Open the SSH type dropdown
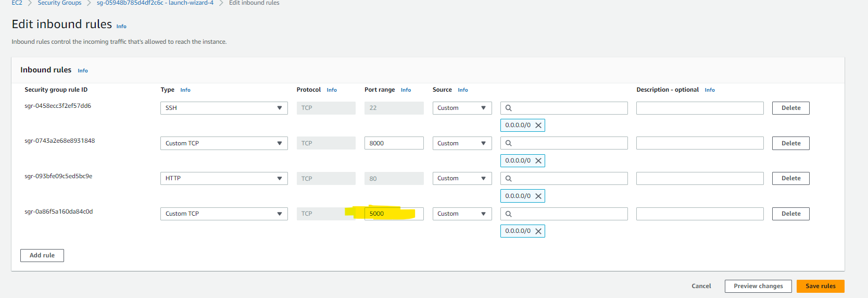868x298 pixels. point(224,108)
